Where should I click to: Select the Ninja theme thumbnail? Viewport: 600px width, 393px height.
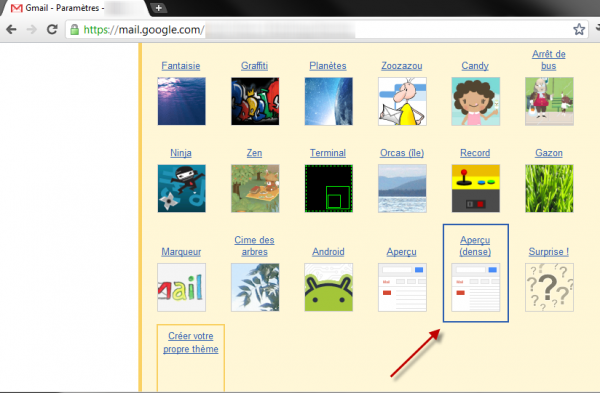click(x=181, y=188)
